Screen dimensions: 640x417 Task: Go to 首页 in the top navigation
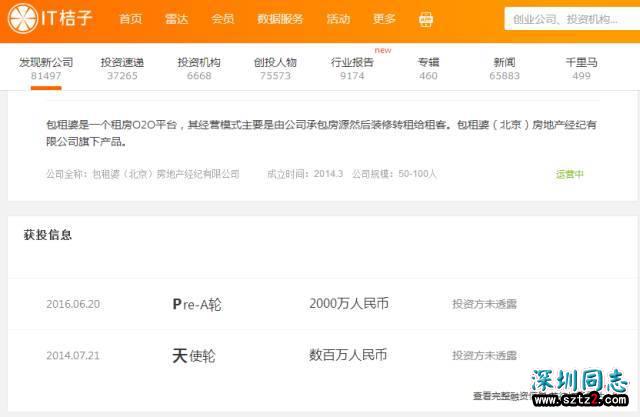(x=131, y=19)
